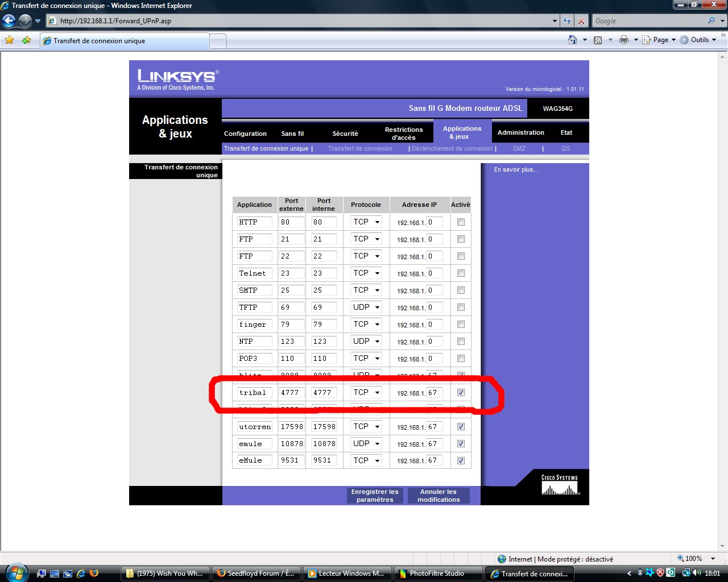The height and width of the screenshot is (582, 728).
Task: Open the Favorites star icon
Action: (9, 40)
